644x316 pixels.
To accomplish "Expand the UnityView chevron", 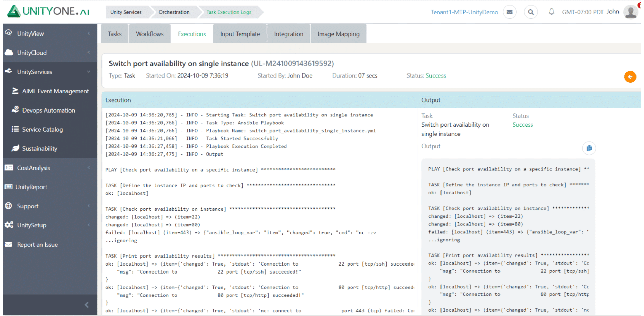I will click(89, 33).
